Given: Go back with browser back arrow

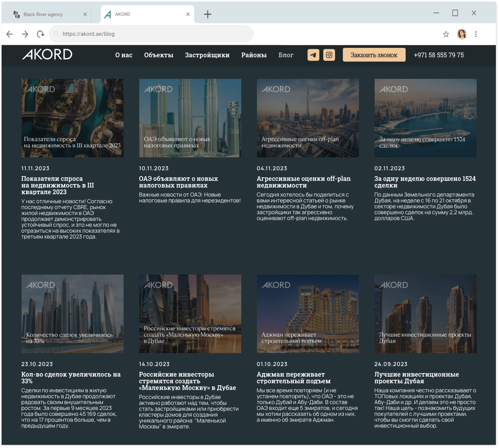Looking at the screenshot, I should tap(10, 34).
